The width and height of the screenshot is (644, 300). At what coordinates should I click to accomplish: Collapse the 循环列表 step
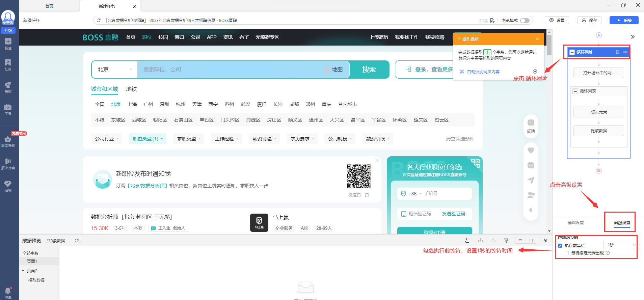[575, 91]
